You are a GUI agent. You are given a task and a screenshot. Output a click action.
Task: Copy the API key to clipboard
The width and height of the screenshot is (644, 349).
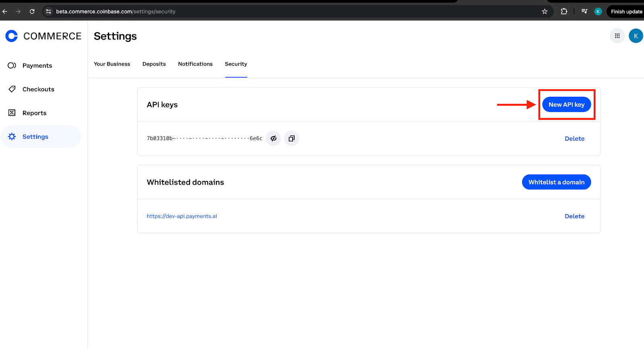coord(292,138)
